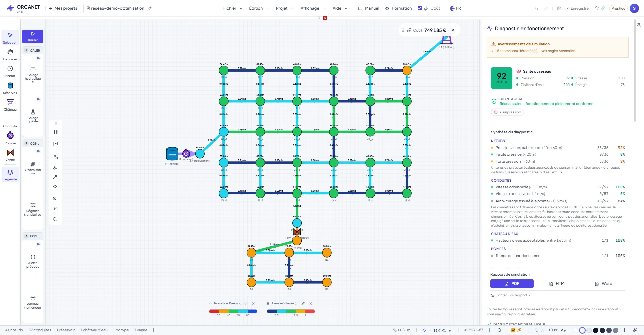Click the layers icon in canvas toolbar
The height and width of the screenshot is (335, 644).
pos(56,132)
